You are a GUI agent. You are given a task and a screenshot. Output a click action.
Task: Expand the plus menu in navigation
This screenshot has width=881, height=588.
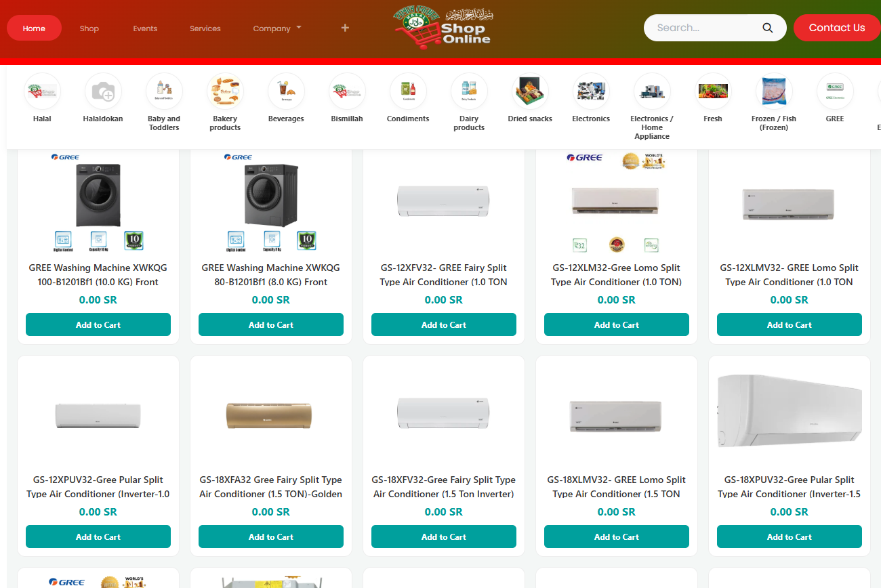tap(345, 28)
